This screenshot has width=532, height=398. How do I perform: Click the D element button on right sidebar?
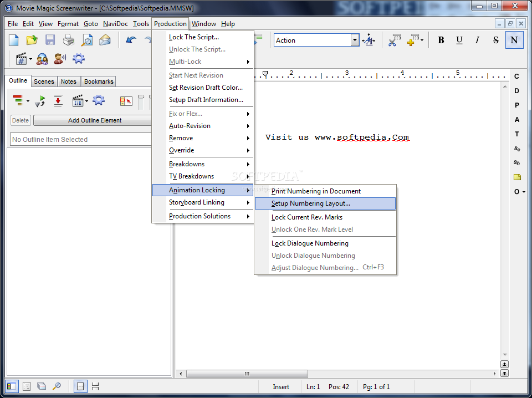tap(516, 90)
